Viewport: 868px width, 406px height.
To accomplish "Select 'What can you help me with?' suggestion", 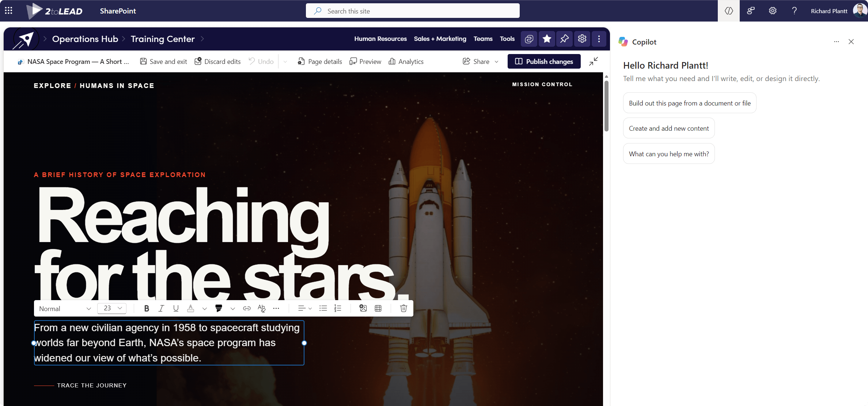I will click(669, 154).
